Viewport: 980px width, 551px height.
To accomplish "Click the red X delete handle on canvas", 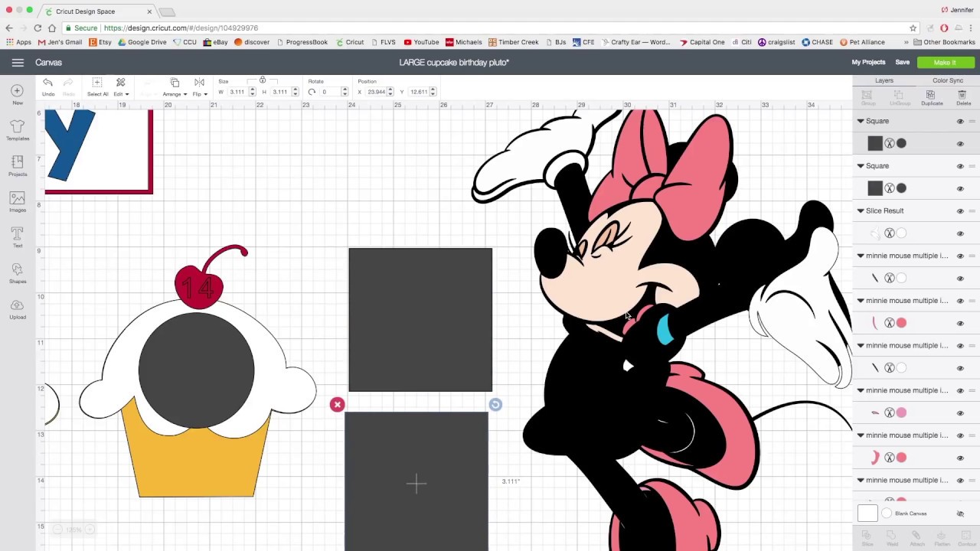I will click(337, 405).
